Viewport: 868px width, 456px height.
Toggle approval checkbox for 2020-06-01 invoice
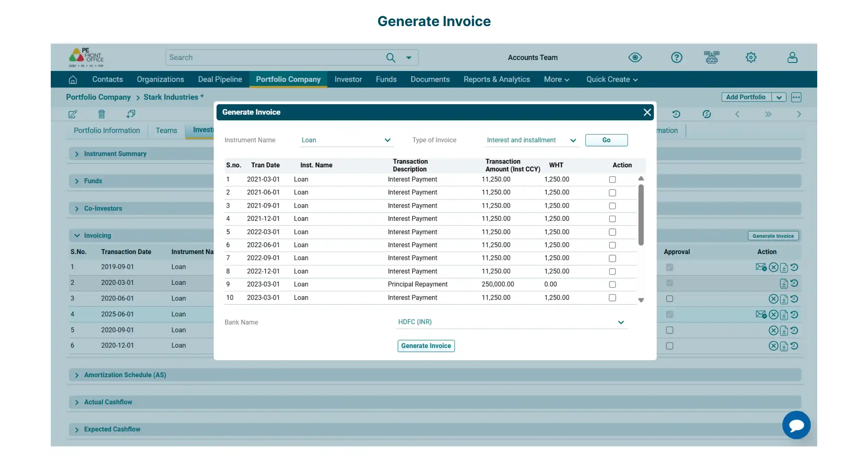(669, 299)
